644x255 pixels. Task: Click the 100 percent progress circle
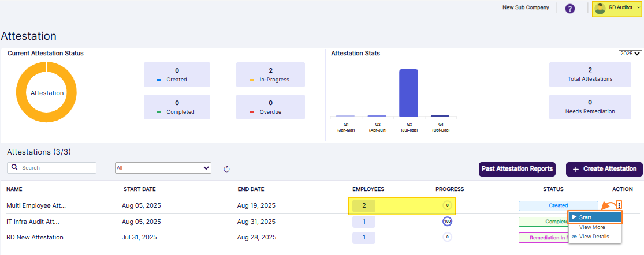click(x=446, y=222)
